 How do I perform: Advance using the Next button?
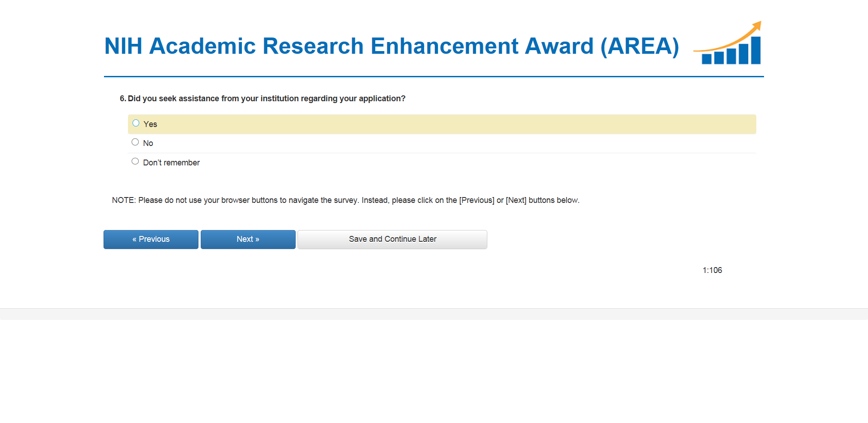point(248,240)
